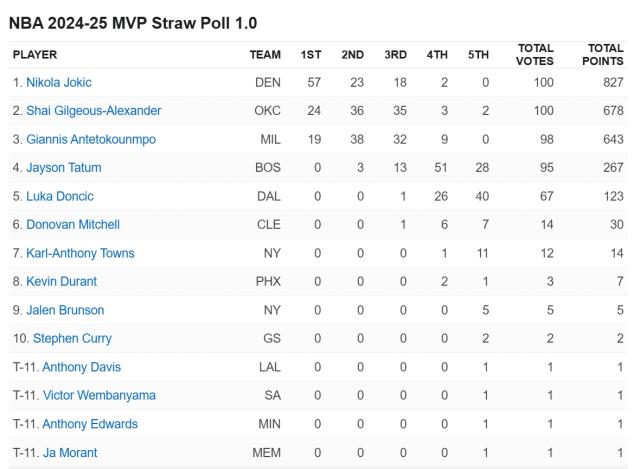Screen dimensions: 640x469
Task: Select Stephen Curry's player link
Action: (x=72, y=339)
